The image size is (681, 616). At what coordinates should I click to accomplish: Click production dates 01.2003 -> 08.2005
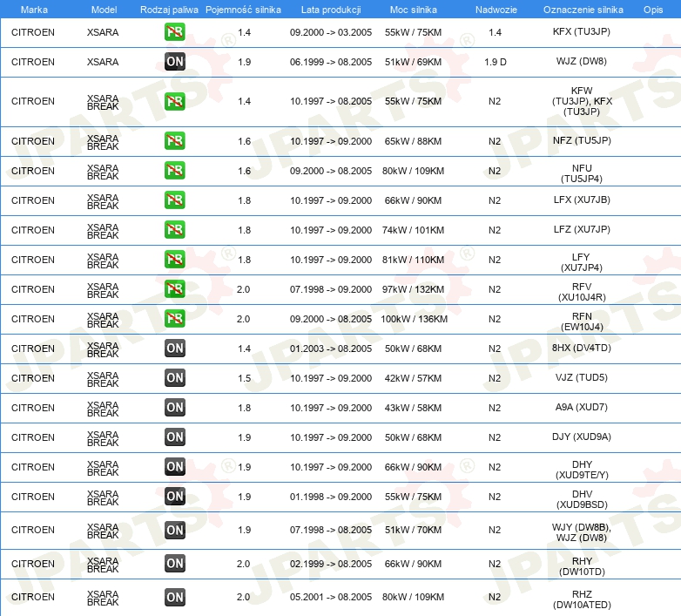pos(331,349)
